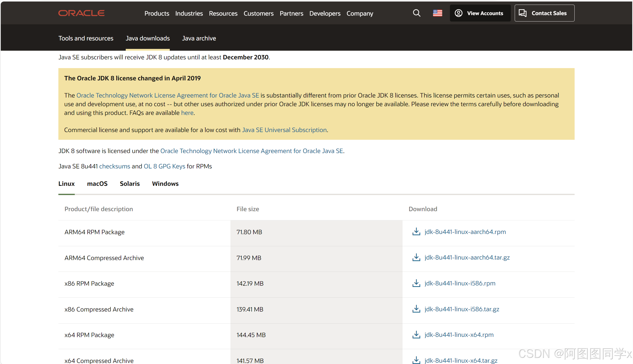Image resolution: width=633 pixels, height=364 pixels.
Task: Switch to the macOS tab
Action: point(97,184)
